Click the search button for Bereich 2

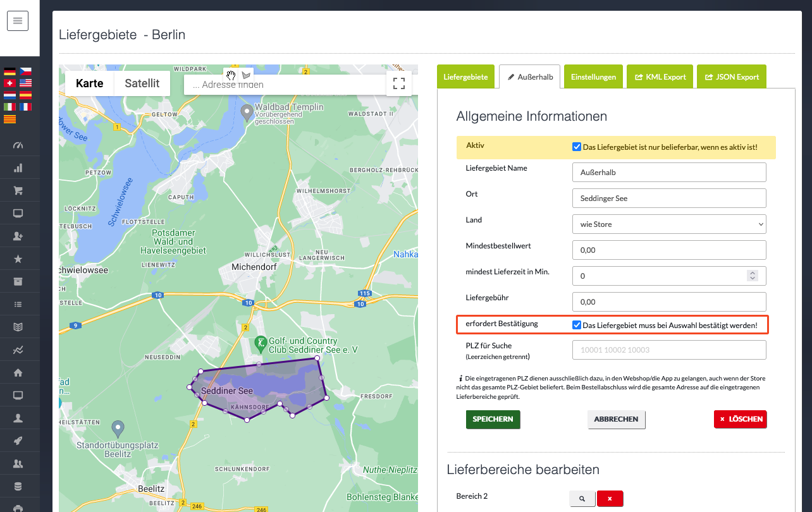click(582, 498)
